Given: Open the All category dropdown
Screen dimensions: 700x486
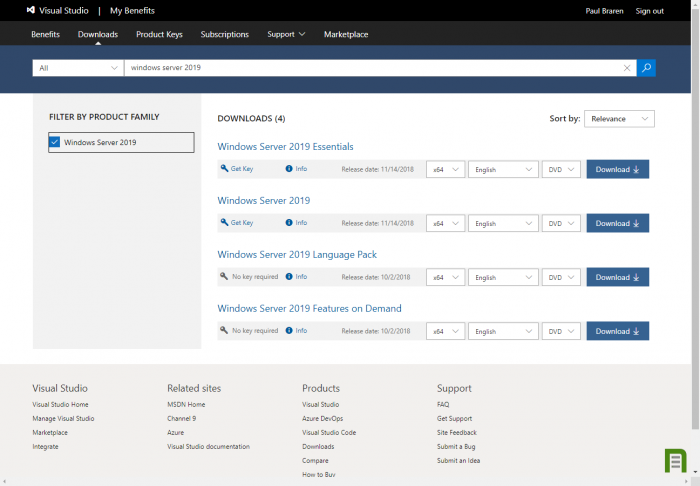Looking at the screenshot, I should click(x=78, y=68).
